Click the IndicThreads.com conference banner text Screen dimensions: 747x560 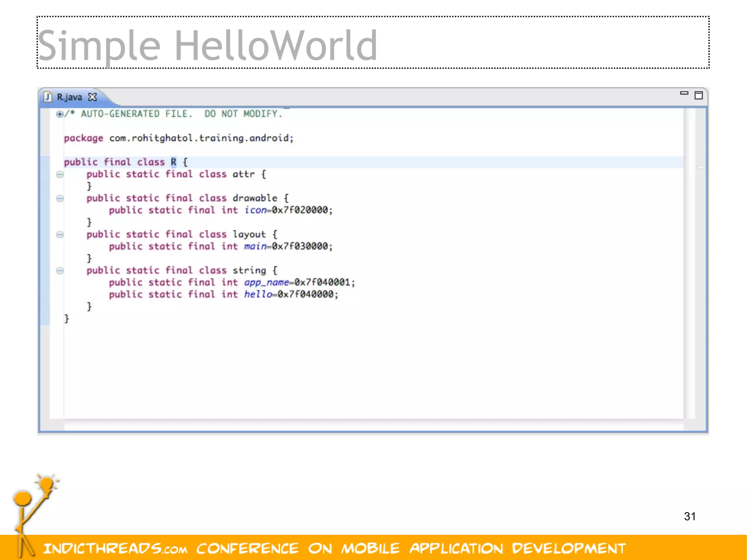tap(334, 548)
